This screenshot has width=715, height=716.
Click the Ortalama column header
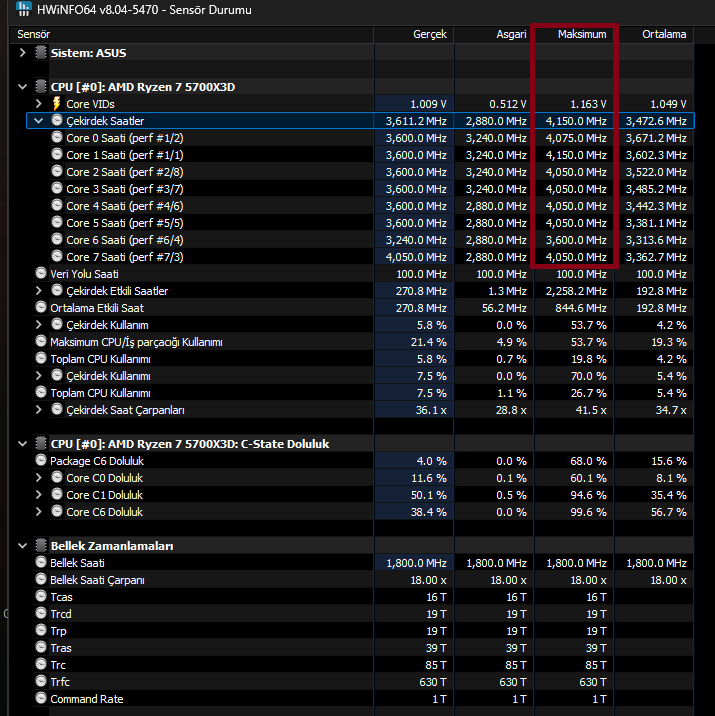point(654,34)
